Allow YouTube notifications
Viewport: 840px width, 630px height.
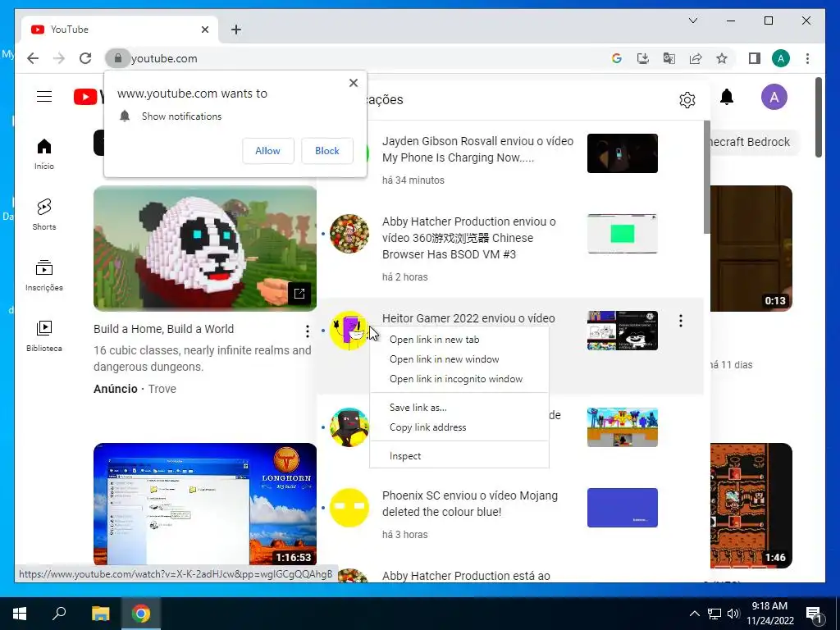tap(268, 151)
